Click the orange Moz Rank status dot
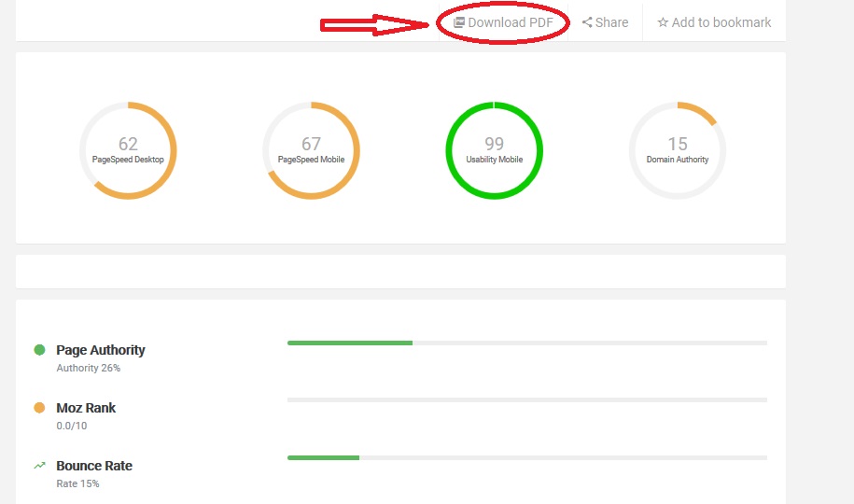Viewport: 854px width, 504px height. tap(39, 408)
